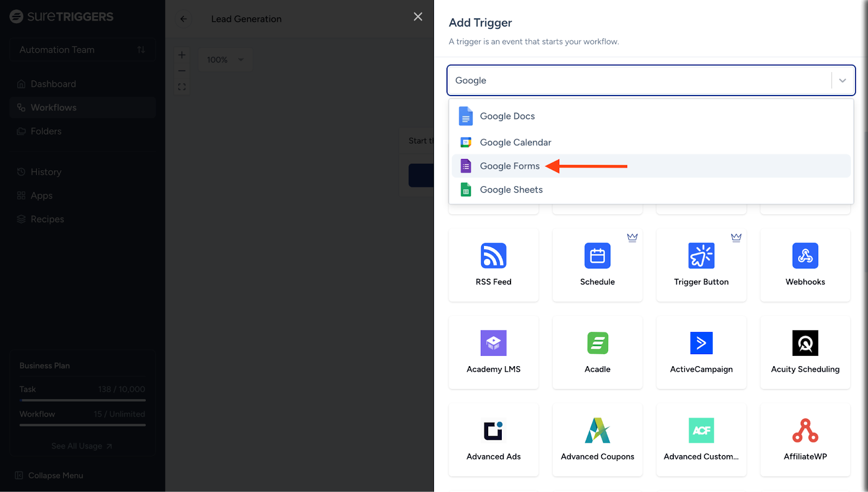Open Apps in the sidebar
Image resolution: width=868 pixels, height=492 pixels.
[x=82, y=196]
